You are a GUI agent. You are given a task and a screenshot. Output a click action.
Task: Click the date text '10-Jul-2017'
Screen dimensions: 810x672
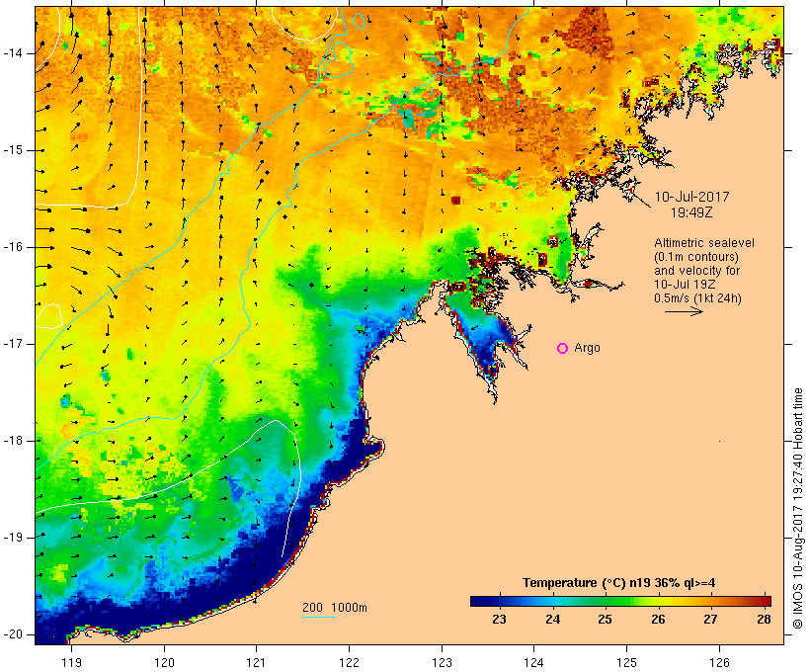691,197
